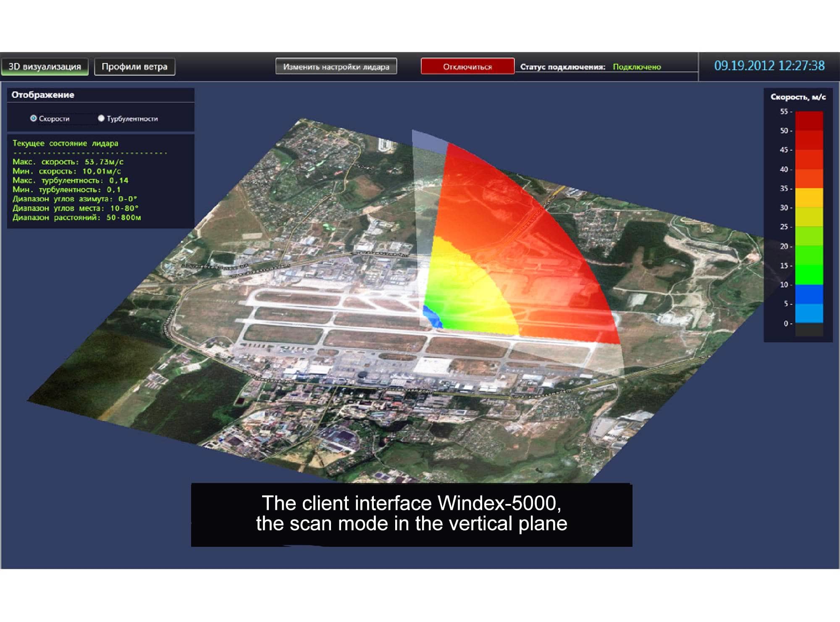This screenshot has height=622, width=840.
Task: Click the Диапазон углов азимута line
Action: pos(75,199)
